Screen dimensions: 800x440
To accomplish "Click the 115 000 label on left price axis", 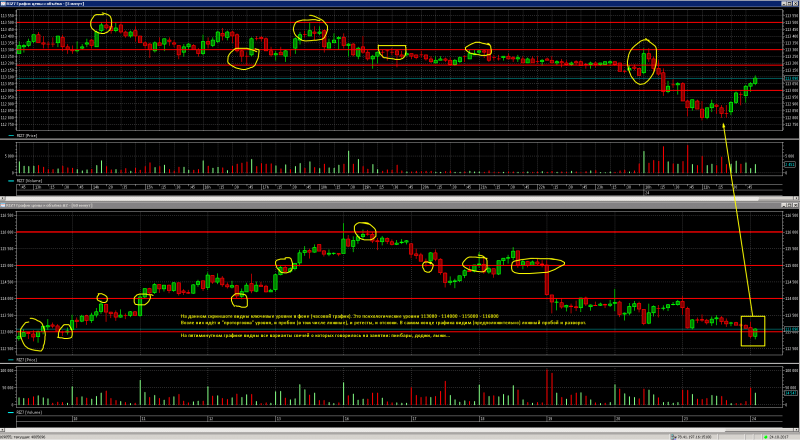I will (x=7, y=265).
